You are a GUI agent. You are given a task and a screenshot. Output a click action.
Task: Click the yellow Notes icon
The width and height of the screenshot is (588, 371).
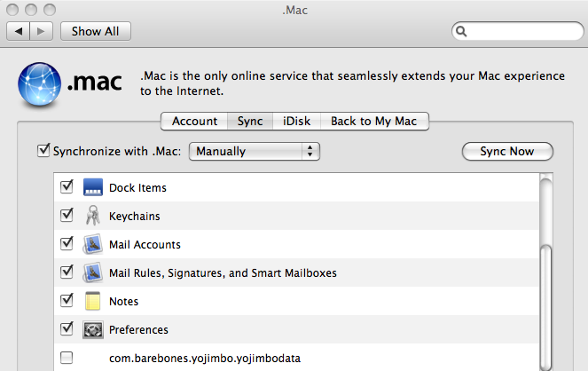click(94, 301)
